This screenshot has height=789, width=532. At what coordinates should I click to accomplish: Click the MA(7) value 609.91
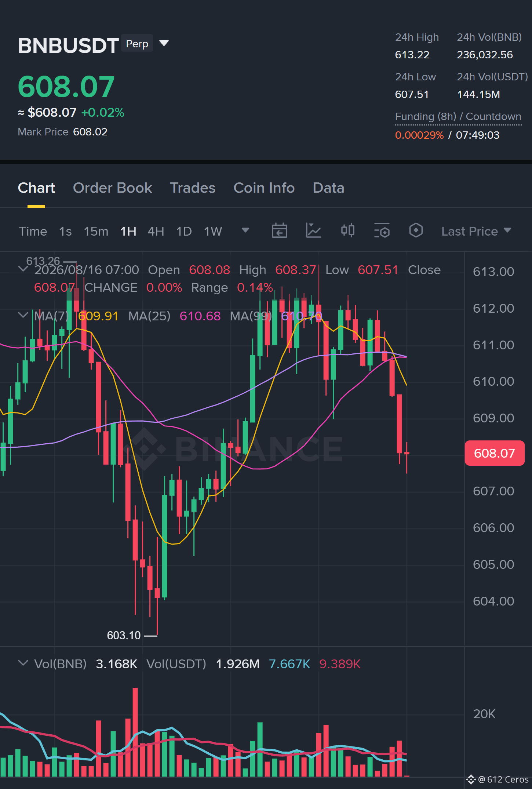[x=98, y=316]
